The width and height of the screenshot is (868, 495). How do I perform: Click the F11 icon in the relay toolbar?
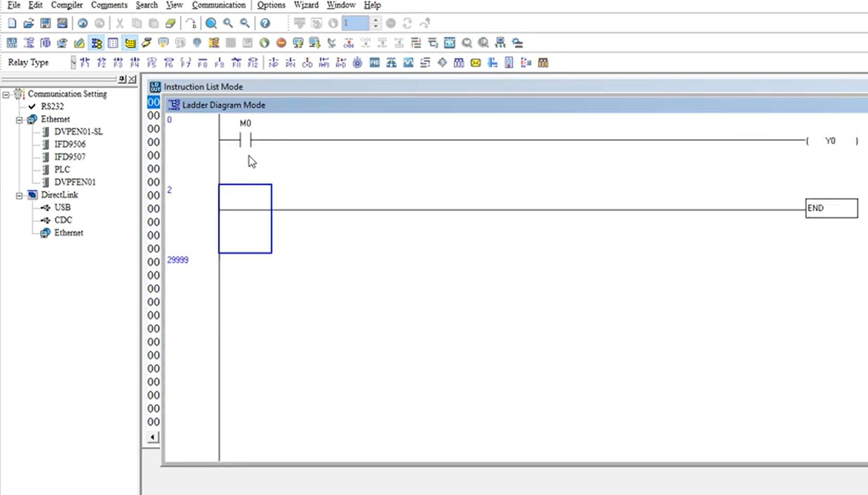[236, 62]
